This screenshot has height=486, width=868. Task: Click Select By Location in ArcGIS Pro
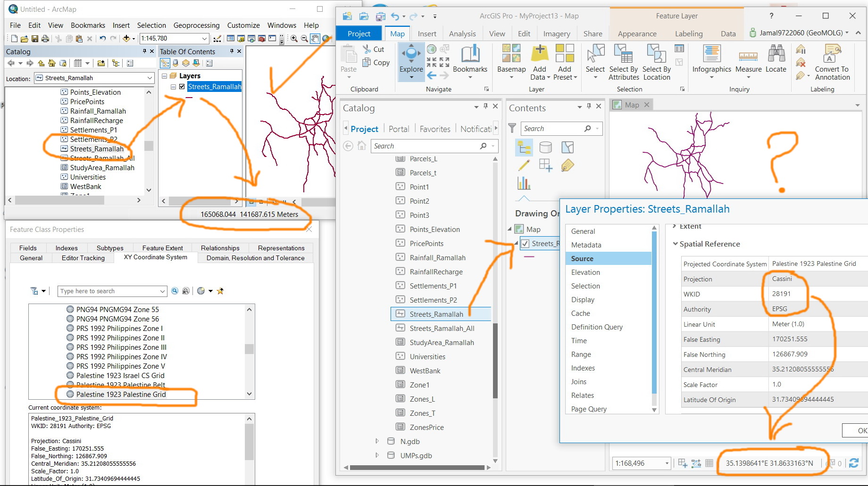[x=657, y=62]
